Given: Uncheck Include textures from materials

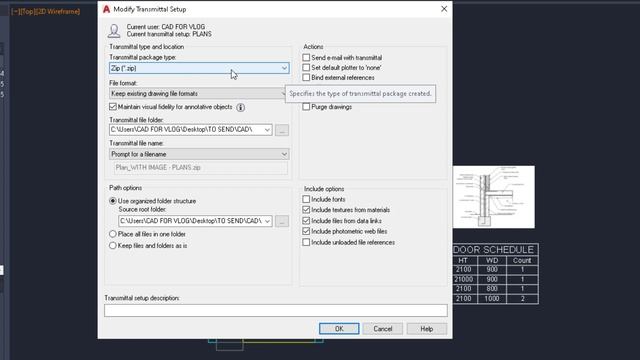Looking at the screenshot, I should click(306, 210).
